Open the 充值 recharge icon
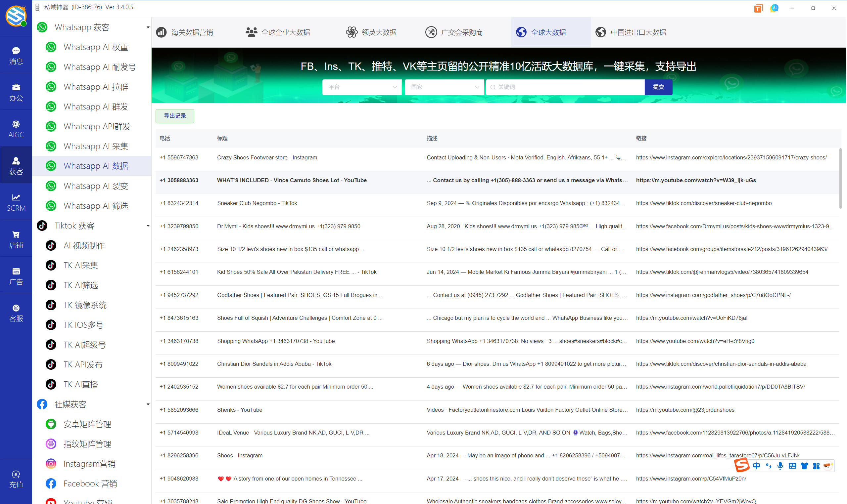847x504 pixels. (16, 479)
